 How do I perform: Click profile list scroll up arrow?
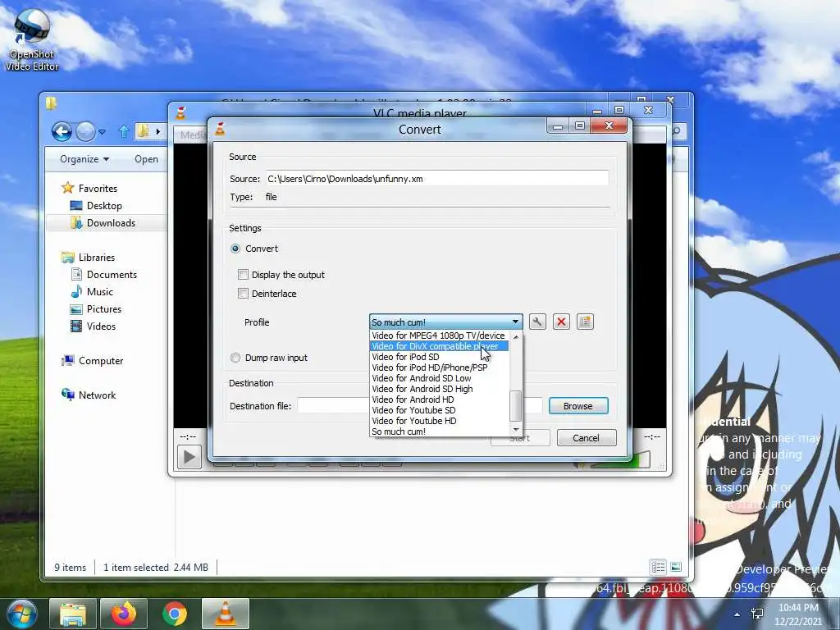tap(515, 336)
